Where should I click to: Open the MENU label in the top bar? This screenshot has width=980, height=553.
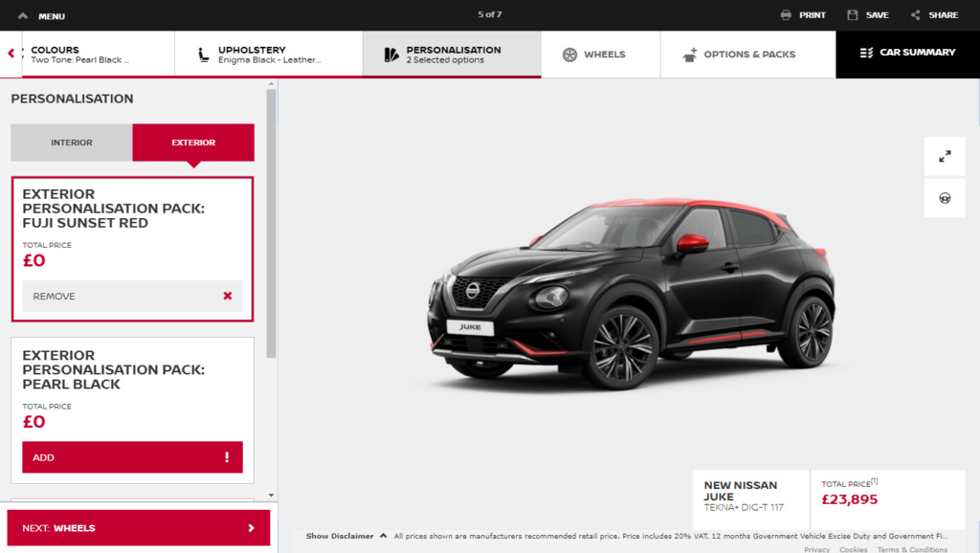pos(52,16)
